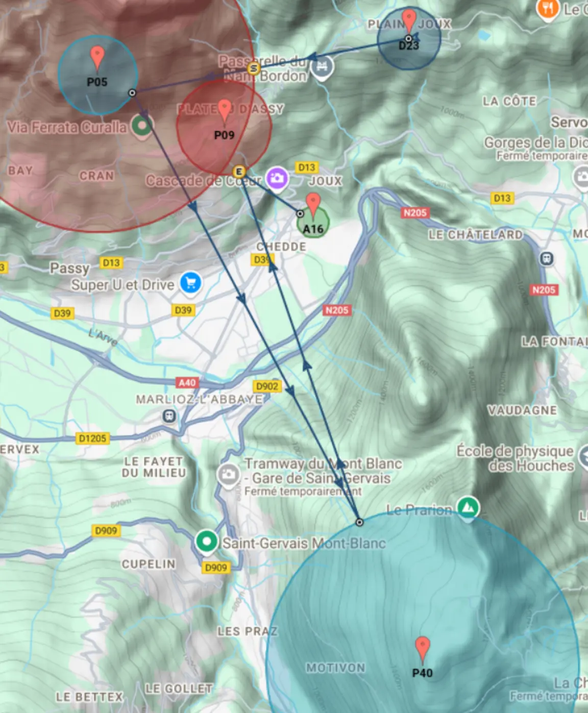Screen dimensions: 588x713
Task: Click the MOTIVON locality label
Action: pyautogui.click(x=336, y=668)
